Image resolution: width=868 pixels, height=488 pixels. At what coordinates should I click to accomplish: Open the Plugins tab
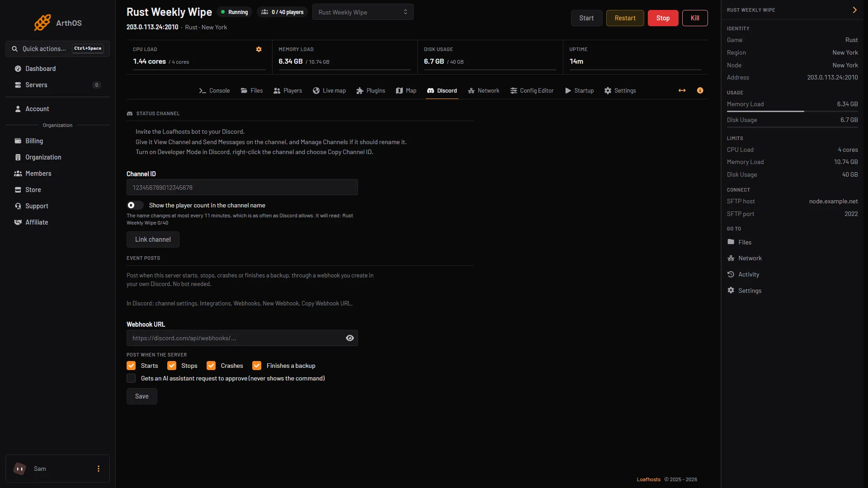pyautogui.click(x=371, y=91)
